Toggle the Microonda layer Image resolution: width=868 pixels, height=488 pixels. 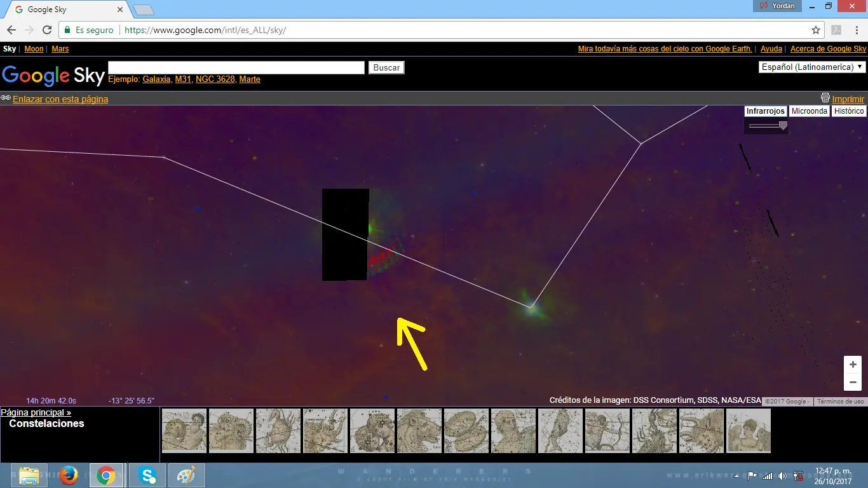(x=810, y=111)
